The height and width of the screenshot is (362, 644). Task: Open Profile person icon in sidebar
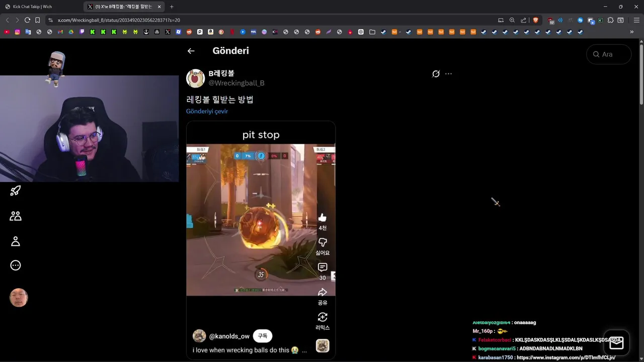pos(16,241)
